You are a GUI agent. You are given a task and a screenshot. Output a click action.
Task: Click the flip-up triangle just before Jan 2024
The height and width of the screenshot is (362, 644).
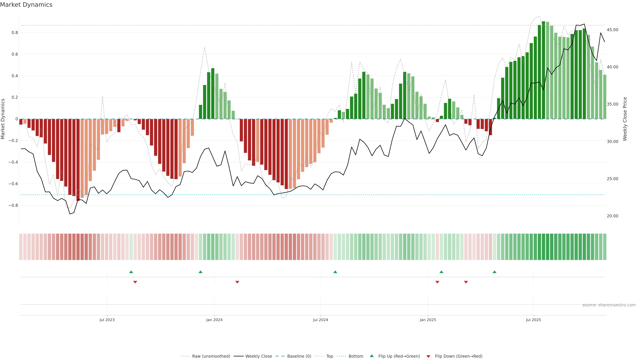tap(201, 272)
